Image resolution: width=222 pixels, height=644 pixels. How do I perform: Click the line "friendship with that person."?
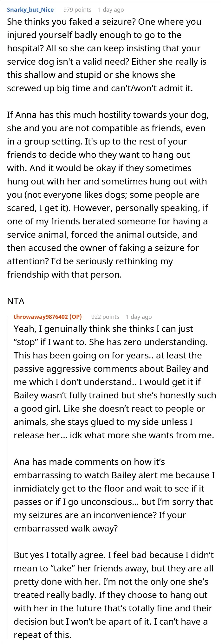[x=64, y=274]
